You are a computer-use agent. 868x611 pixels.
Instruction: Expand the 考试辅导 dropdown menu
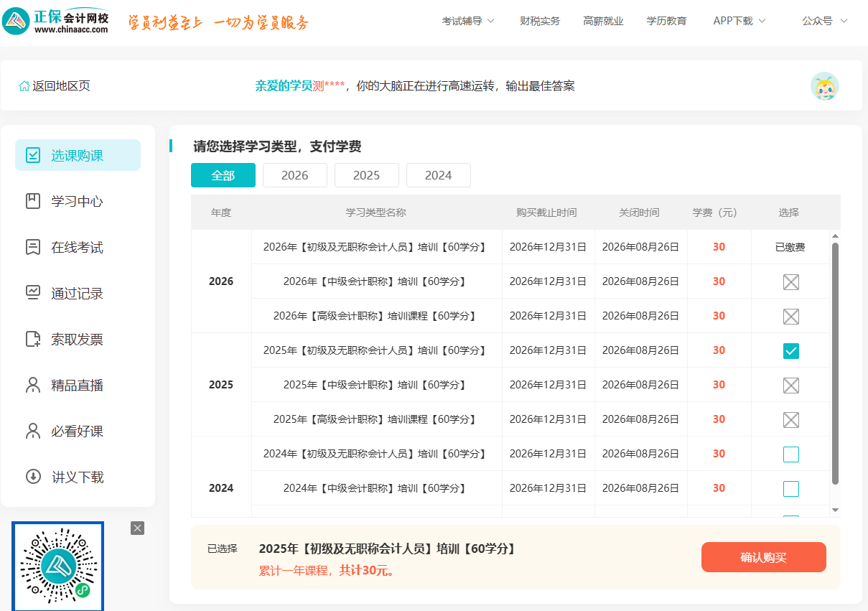click(468, 21)
